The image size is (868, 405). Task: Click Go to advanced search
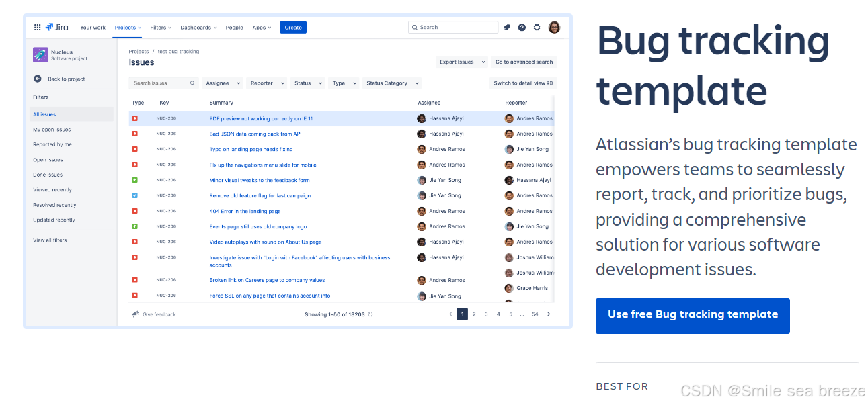(x=524, y=62)
